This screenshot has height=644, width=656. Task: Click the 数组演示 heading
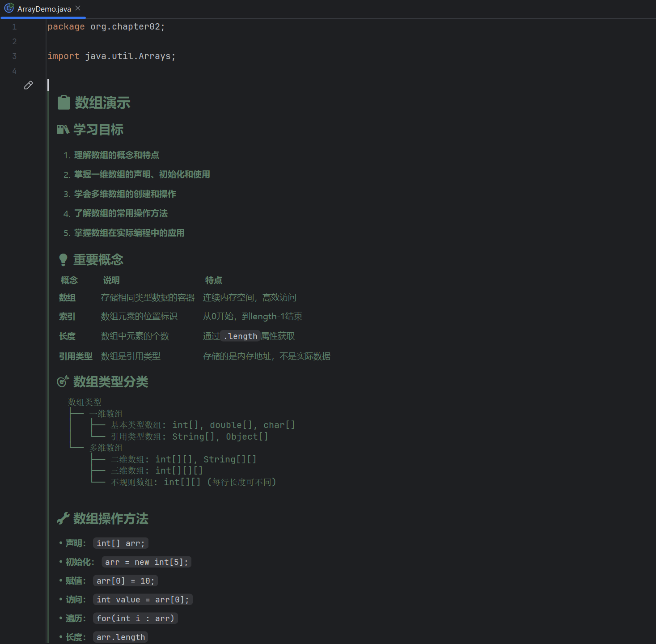click(x=102, y=103)
